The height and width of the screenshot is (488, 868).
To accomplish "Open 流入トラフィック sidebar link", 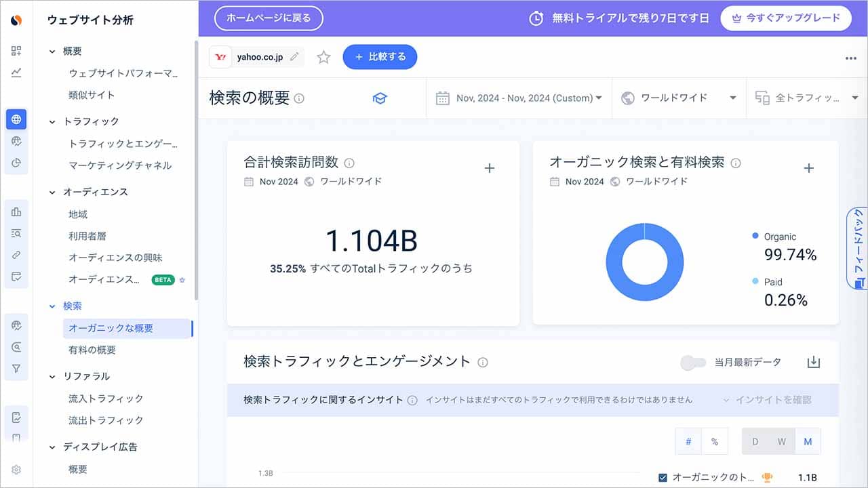I will tap(106, 399).
